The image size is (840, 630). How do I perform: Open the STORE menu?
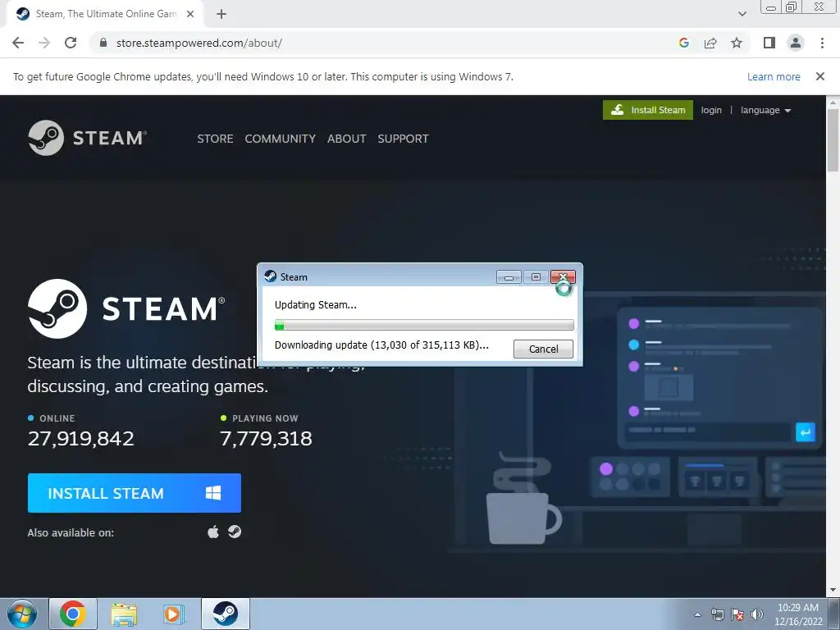pyautogui.click(x=215, y=139)
